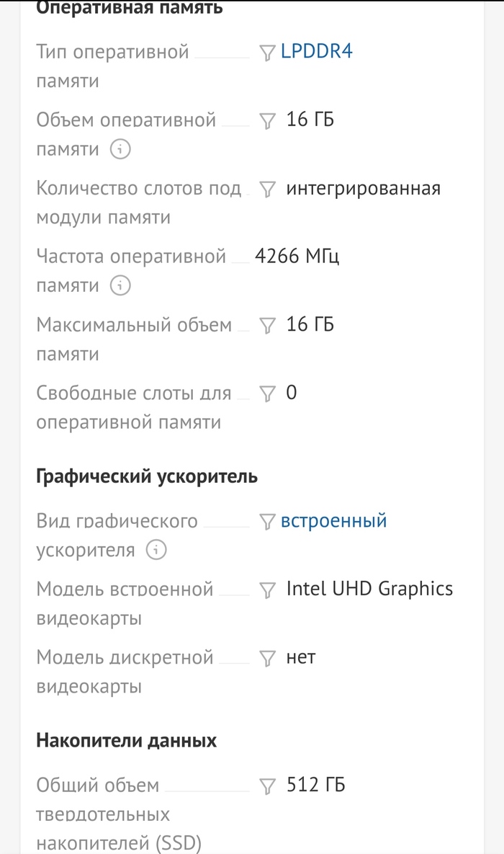Click the 'Накопители данных' section heading
Image resolution: width=504 pixels, height=854 pixels.
(x=127, y=741)
